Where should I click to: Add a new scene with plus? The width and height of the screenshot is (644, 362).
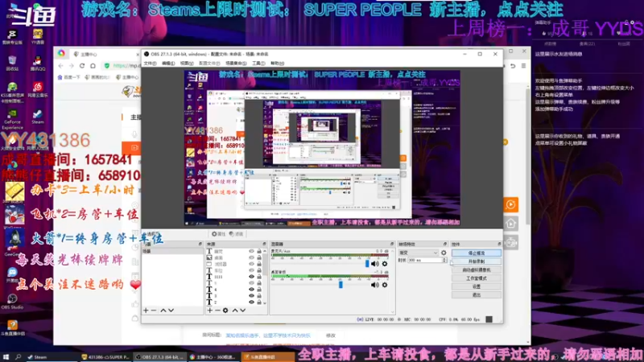(x=146, y=311)
